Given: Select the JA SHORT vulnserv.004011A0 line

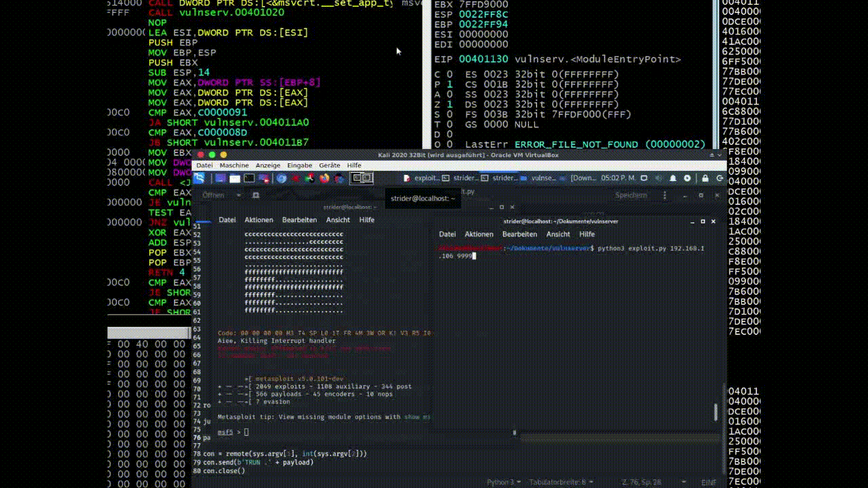Looking at the screenshot, I should tap(229, 123).
